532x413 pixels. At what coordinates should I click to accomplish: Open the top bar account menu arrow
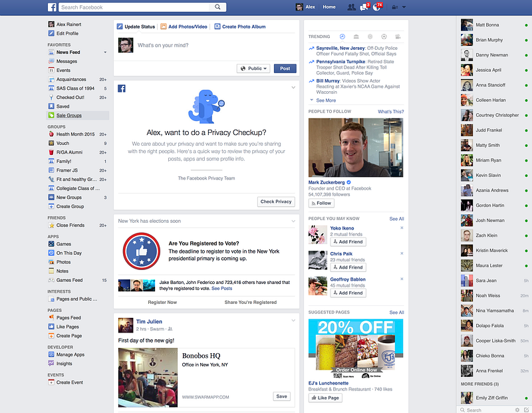click(404, 7)
